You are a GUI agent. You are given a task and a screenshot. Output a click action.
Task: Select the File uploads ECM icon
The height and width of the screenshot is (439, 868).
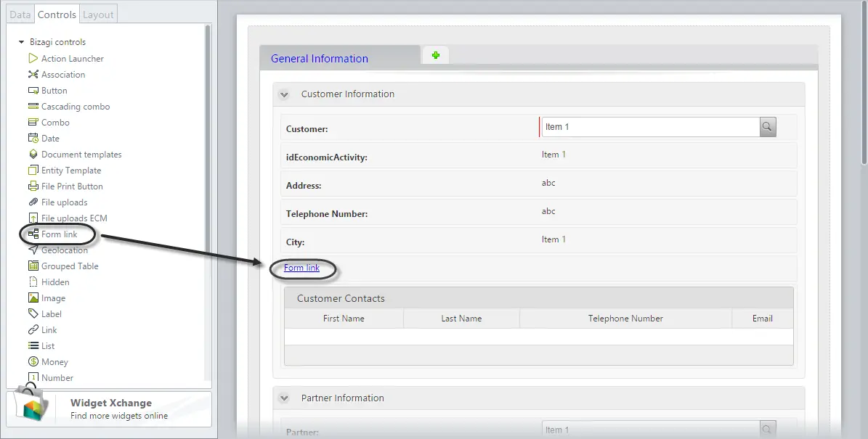[x=33, y=218]
